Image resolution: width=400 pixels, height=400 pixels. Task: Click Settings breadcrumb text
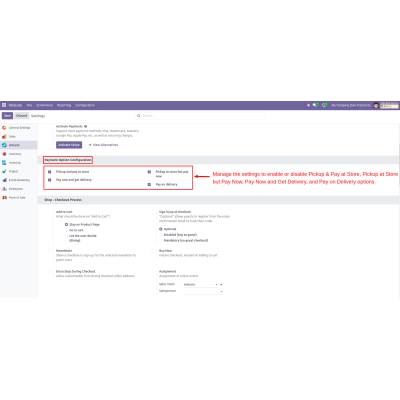(x=38, y=116)
